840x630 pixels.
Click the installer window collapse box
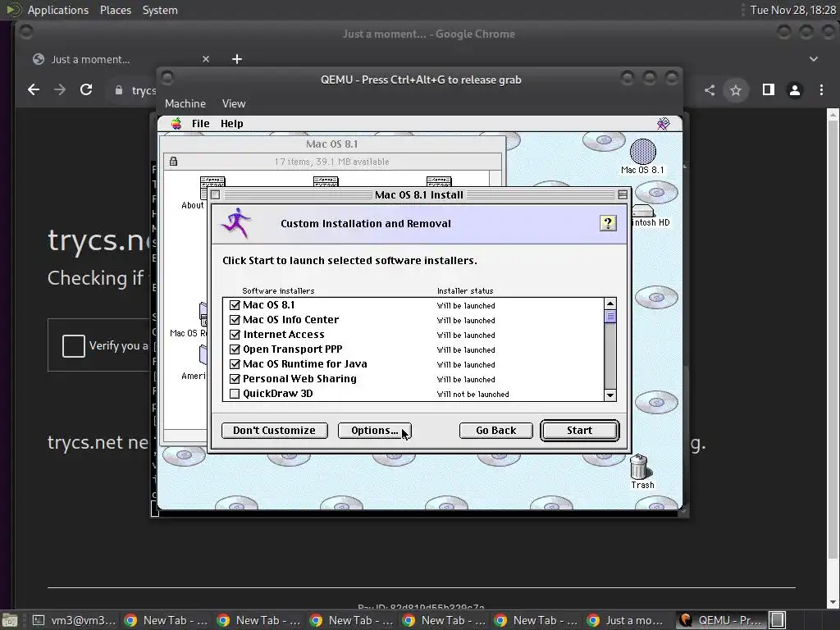[x=622, y=194]
